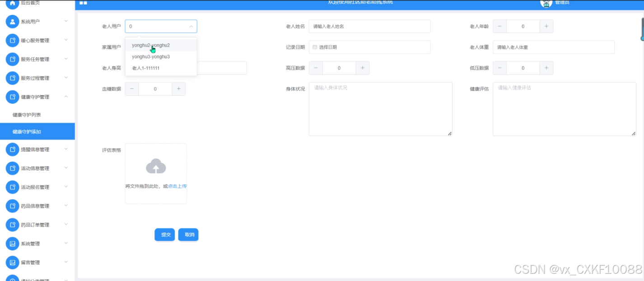Click the 评估表格 file drop area

[x=156, y=174]
